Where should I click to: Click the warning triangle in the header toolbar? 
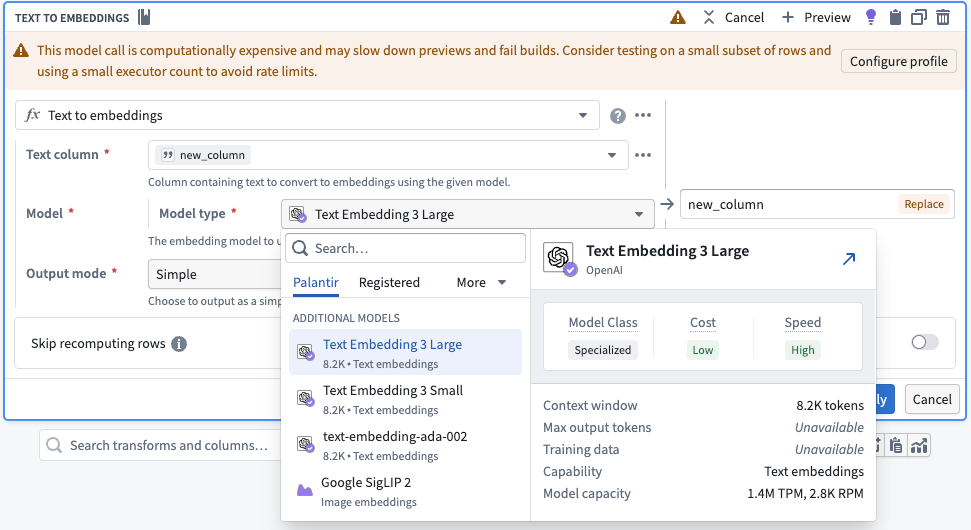(678, 17)
